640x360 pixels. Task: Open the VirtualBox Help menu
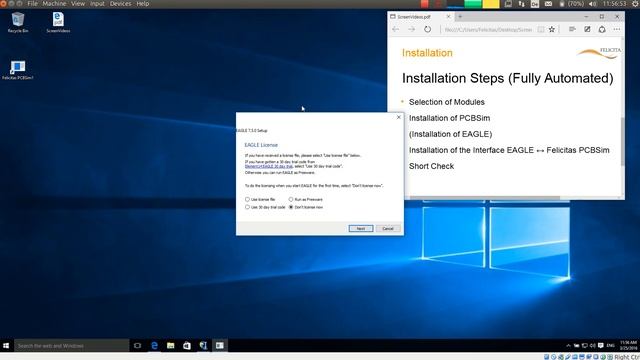click(142, 4)
